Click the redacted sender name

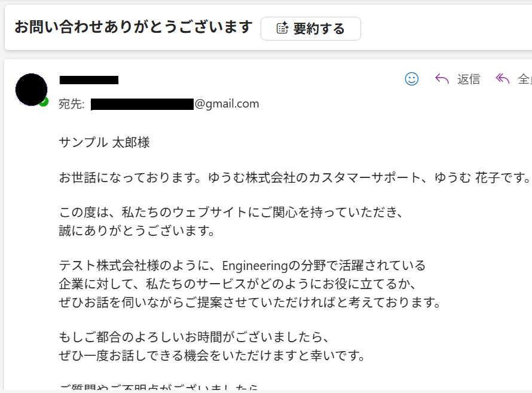coord(88,79)
